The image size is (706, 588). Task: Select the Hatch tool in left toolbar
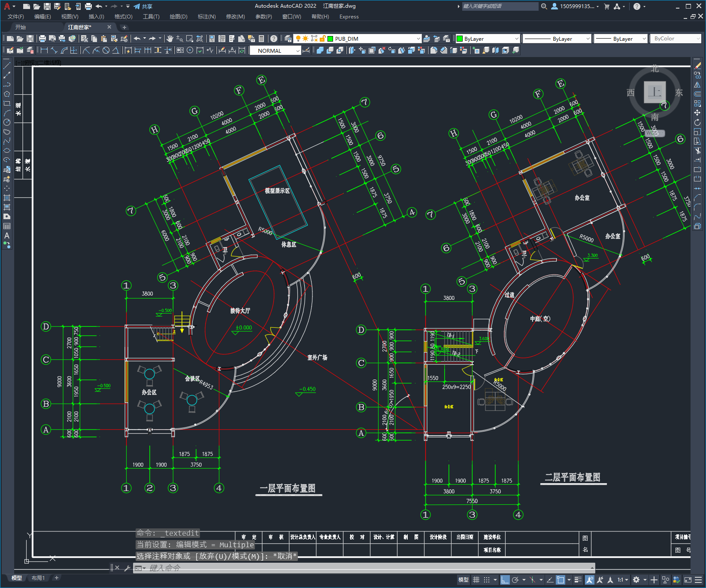pyautogui.click(x=7, y=198)
